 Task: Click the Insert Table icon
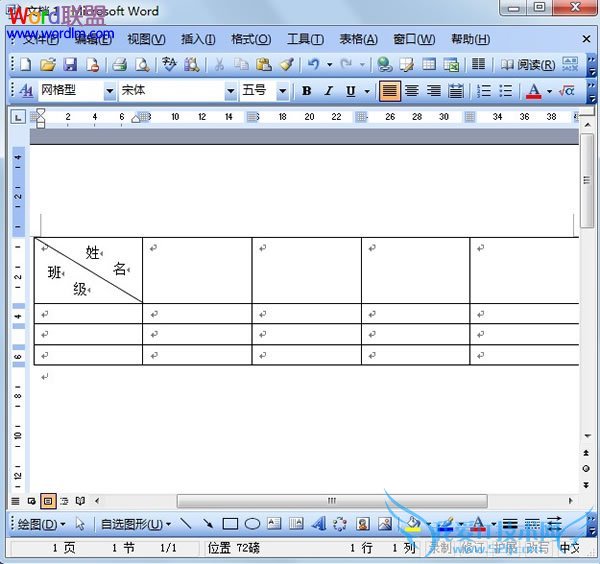[429, 64]
